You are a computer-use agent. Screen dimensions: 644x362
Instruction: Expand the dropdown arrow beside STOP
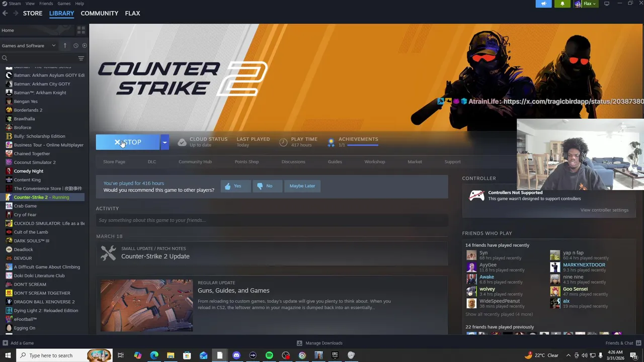pos(165,142)
